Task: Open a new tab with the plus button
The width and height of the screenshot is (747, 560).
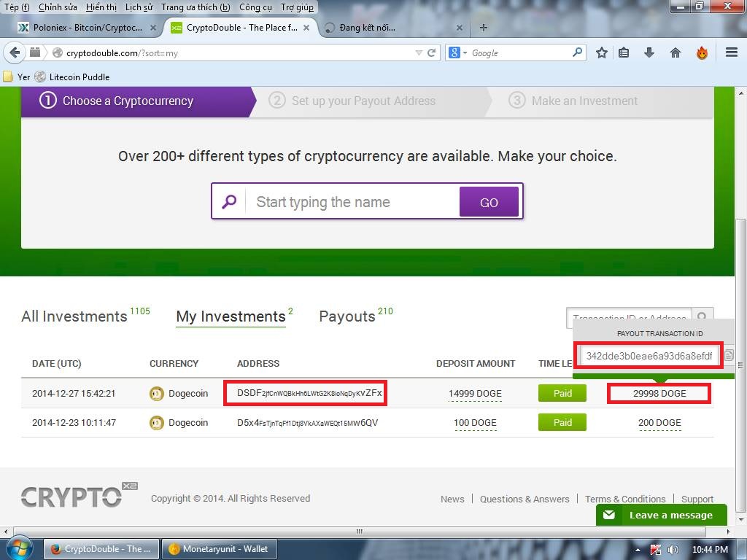Action: [x=484, y=28]
